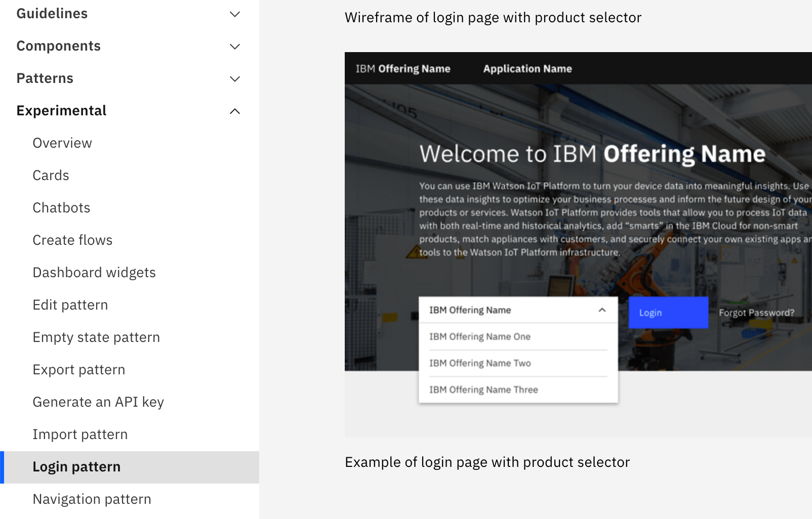Select IBM Offering Name One from the selector
Screen dimensions: 812x519
click(480, 336)
